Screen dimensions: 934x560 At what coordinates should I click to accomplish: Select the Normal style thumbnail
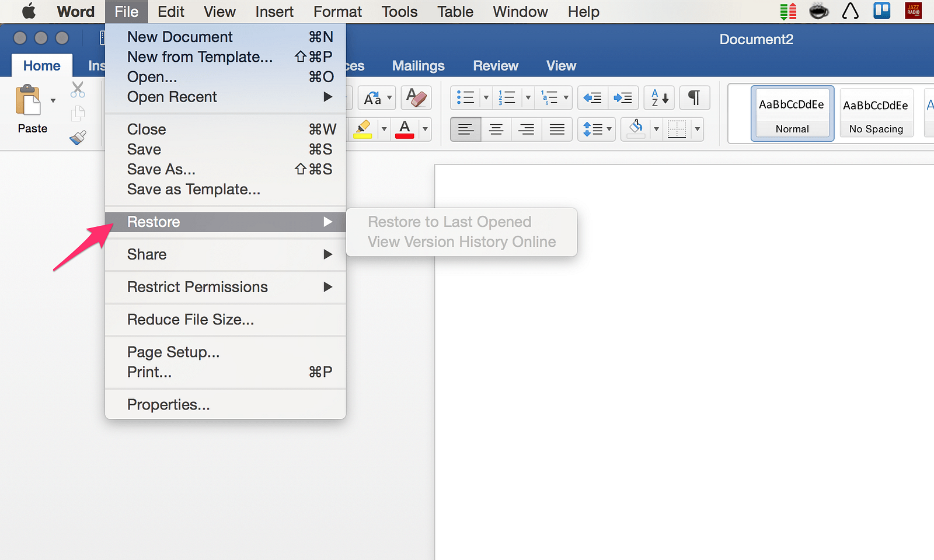pos(792,113)
